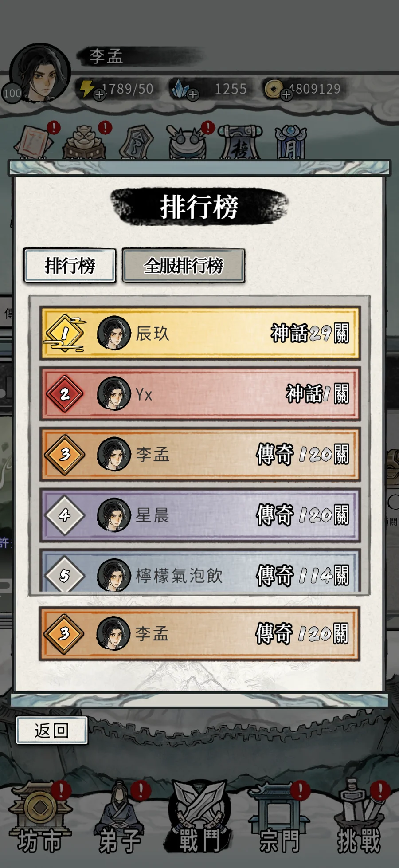Add crystals with the plus icon
The image size is (399, 868).
pos(193,94)
